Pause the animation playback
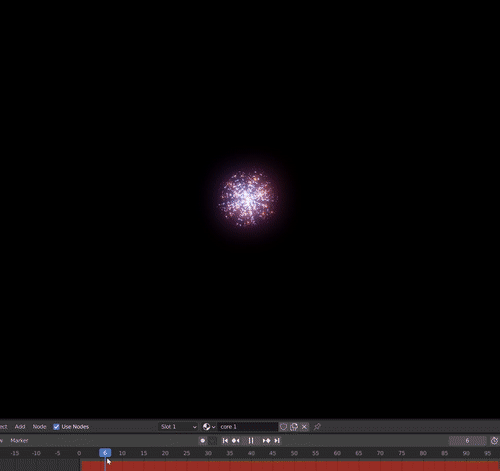The image size is (500, 471). coord(251,441)
